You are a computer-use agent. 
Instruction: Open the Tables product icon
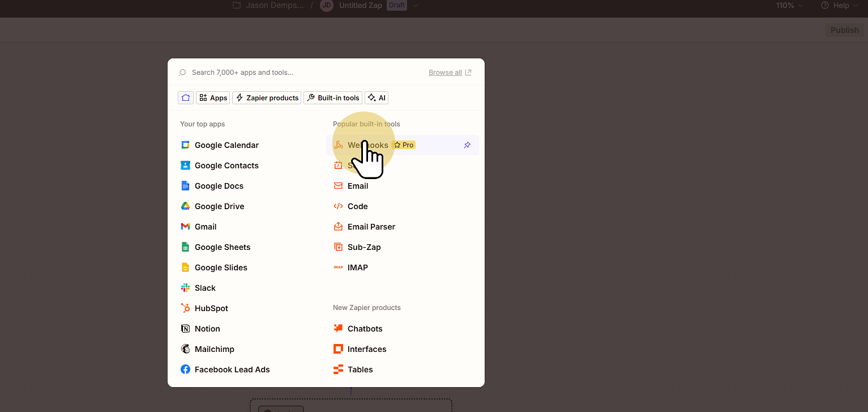pyautogui.click(x=338, y=369)
